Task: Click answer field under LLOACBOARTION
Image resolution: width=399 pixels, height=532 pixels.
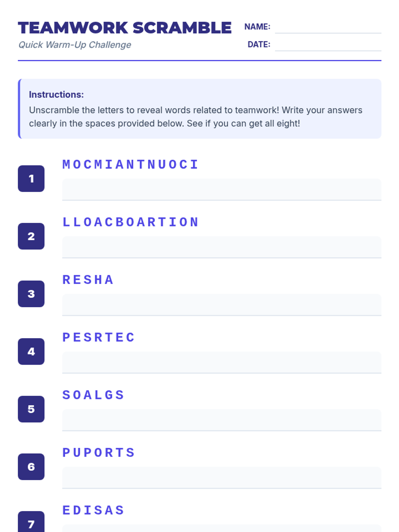Action: (x=222, y=247)
